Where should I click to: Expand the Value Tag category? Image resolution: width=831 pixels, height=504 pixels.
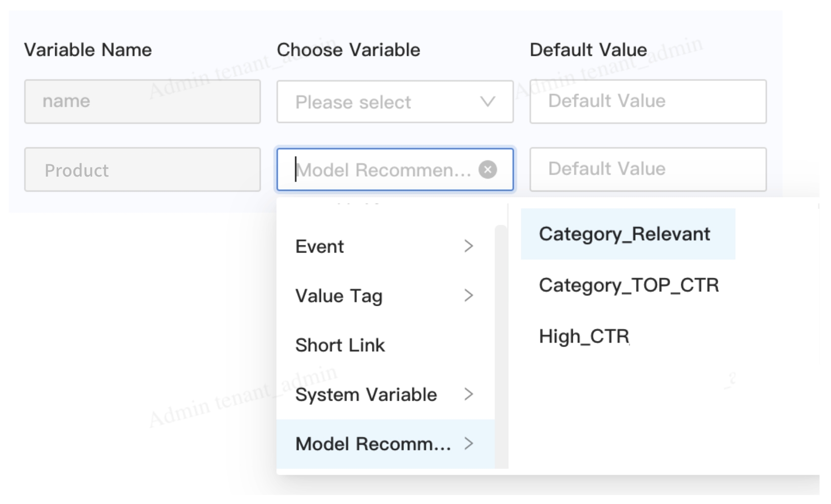(339, 296)
